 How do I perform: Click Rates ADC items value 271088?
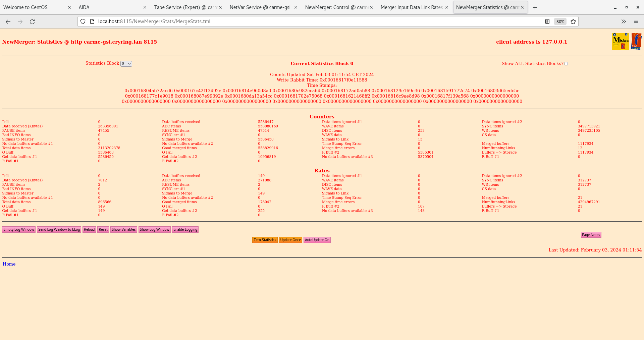pos(265,180)
